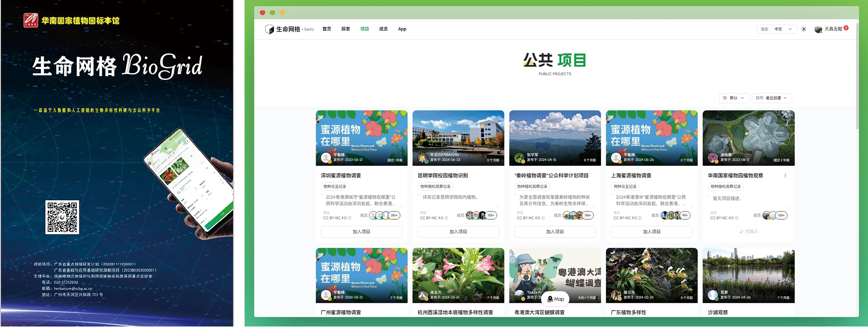868x330 pixels.
Task: Click the red notification badge
Action: click(846, 28)
